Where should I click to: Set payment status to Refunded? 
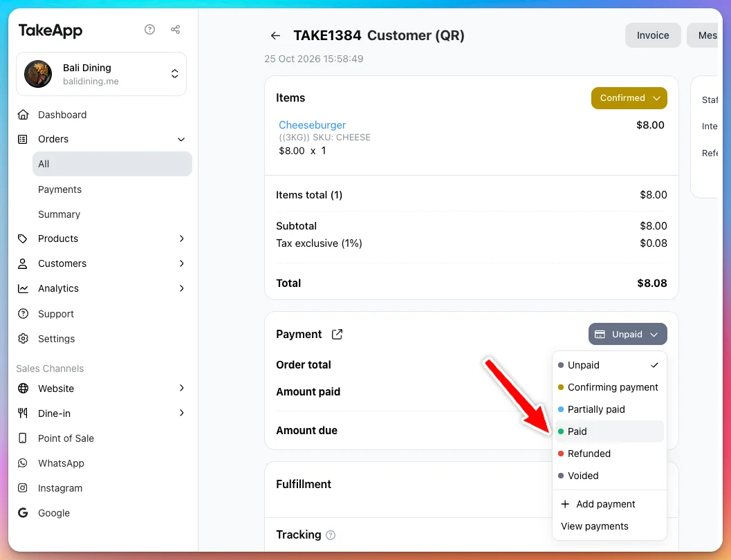(x=609, y=454)
